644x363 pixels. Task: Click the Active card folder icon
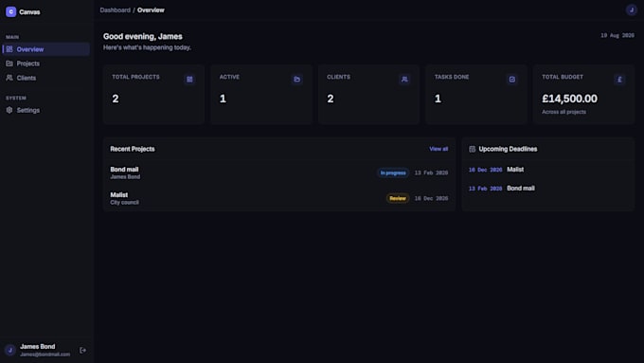(x=297, y=80)
